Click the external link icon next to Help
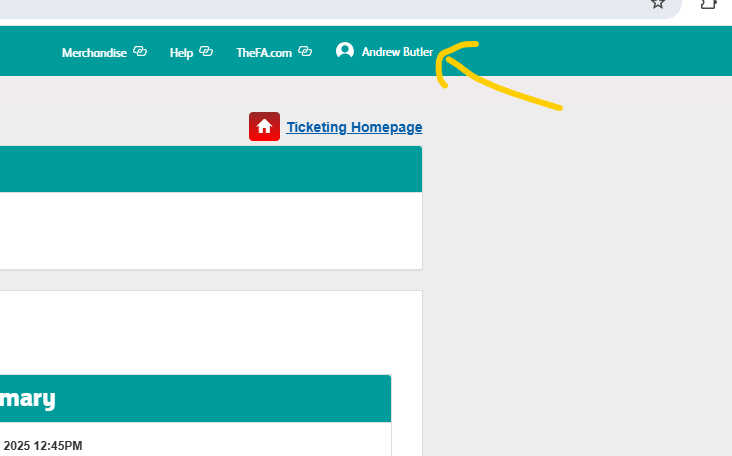The height and width of the screenshot is (456, 732). pos(206,51)
